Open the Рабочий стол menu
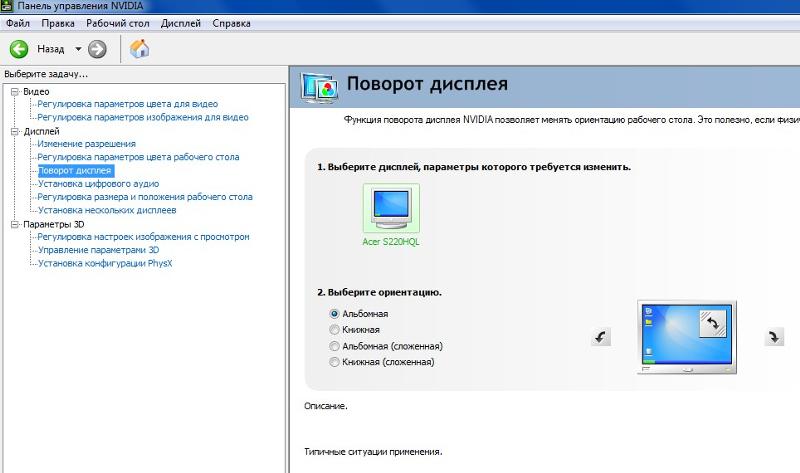Viewport: 800px width, 473px height. click(x=117, y=23)
